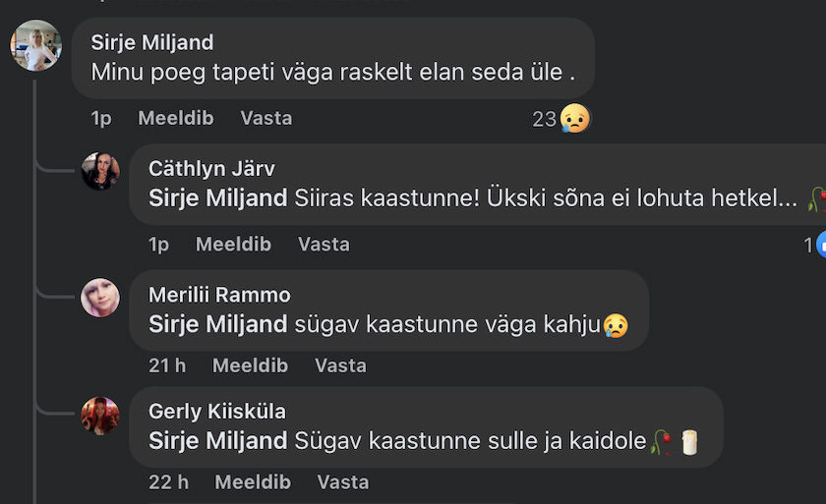Image resolution: width=826 pixels, height=504 pixels.
Task: Reply to Sirje Miljand's comment via Vasta
Action: [266, 118]
